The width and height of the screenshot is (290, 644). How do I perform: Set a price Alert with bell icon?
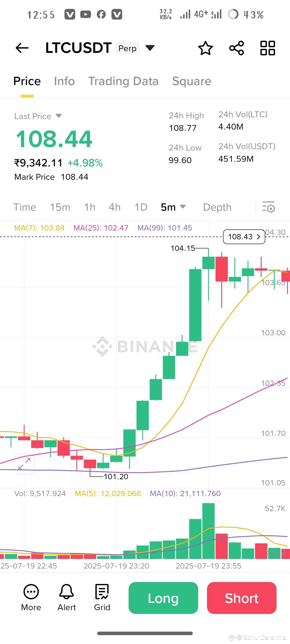pyautogui.click(x=67, y=598)
